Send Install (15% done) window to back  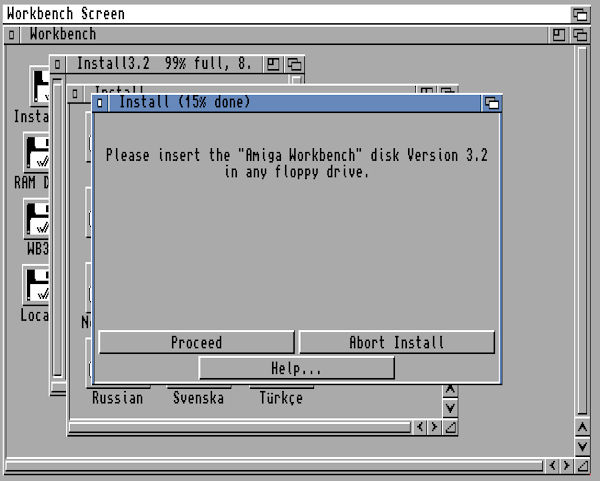pyautogui.click(x=491, y=103)
